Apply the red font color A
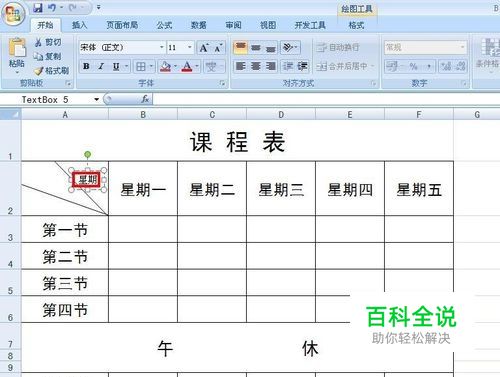The image size is (500, 377). pos(187,67)
